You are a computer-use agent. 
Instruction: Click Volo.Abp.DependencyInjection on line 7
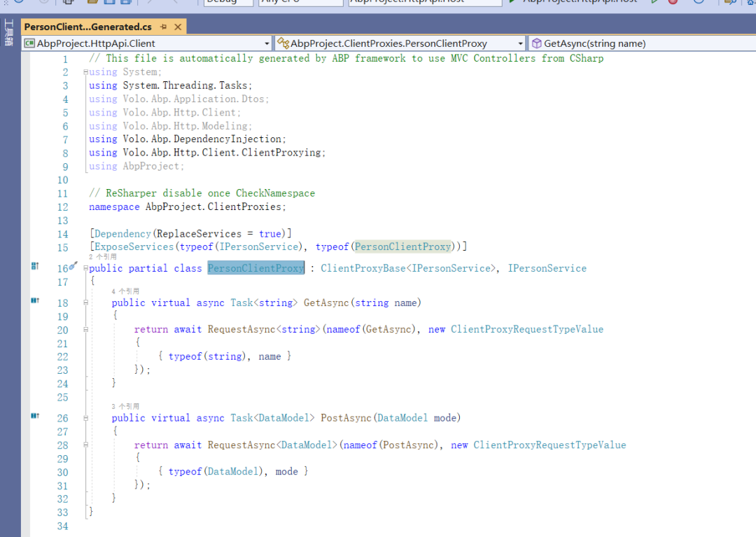click(x=202, y=139)
